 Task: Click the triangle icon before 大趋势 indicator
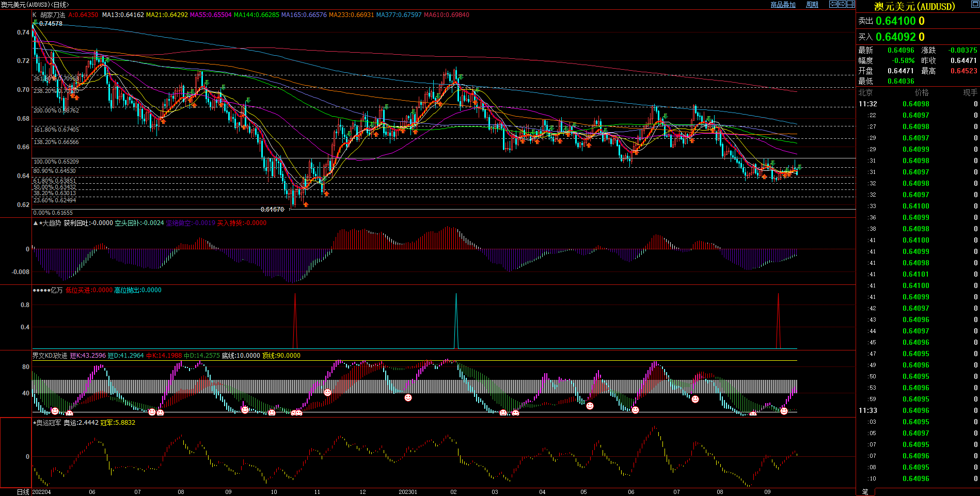(x=35, y=223)
